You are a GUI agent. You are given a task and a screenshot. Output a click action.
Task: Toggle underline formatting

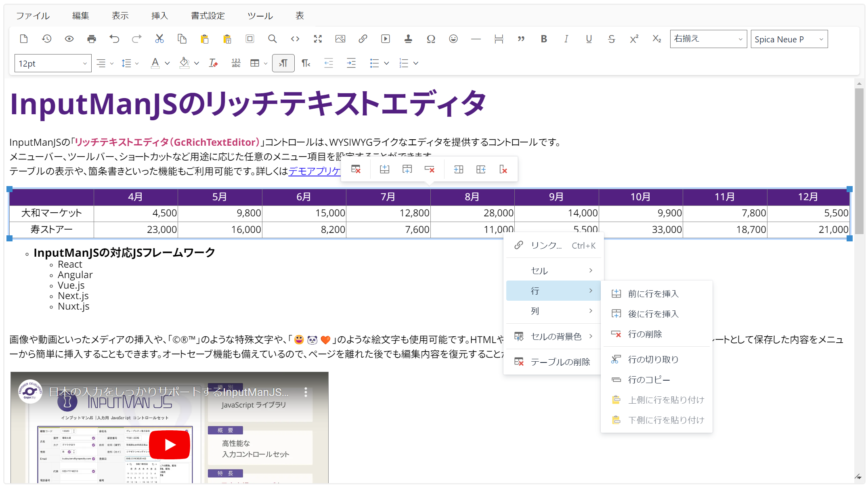(x=589, y=39)
